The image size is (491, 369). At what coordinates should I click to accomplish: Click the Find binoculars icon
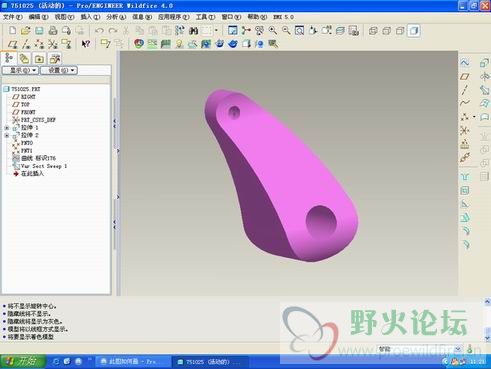point(193,31)
